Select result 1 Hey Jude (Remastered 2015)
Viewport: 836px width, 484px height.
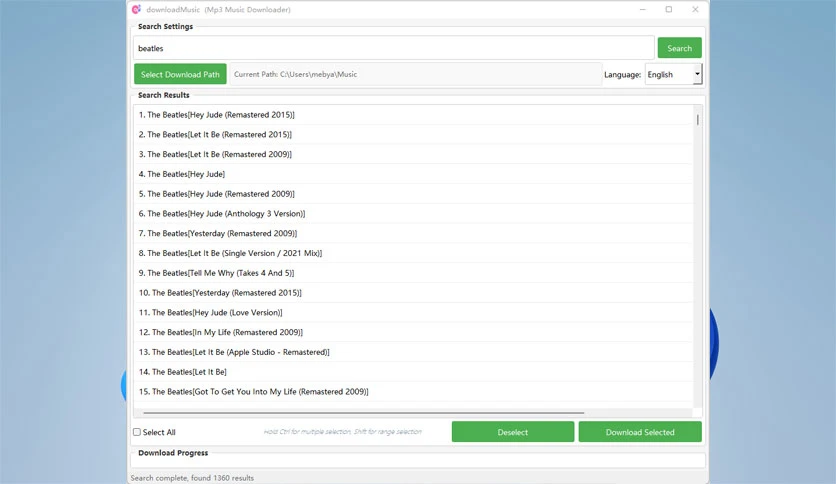[x=413, y=115]
